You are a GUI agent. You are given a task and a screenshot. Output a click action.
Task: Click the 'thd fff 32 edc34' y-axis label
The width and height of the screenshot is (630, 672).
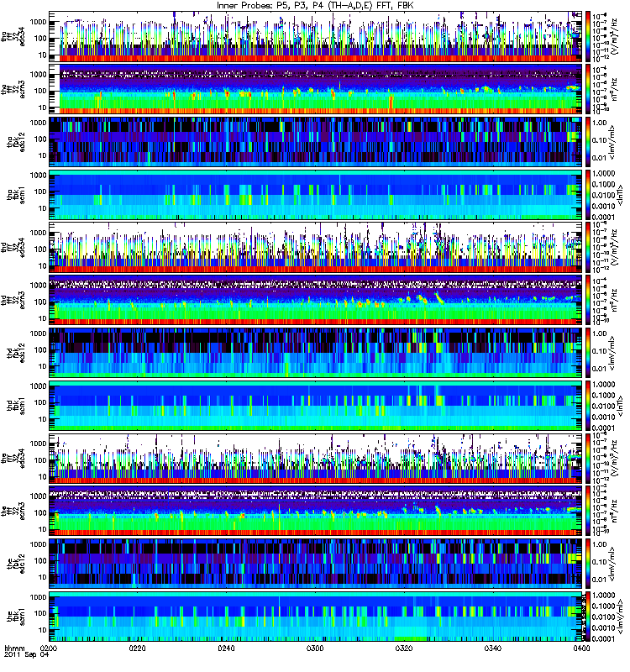13,247
